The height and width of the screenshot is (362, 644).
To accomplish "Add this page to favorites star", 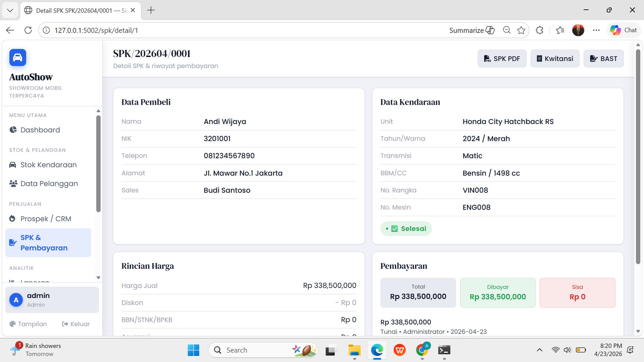I will point(521,30).
